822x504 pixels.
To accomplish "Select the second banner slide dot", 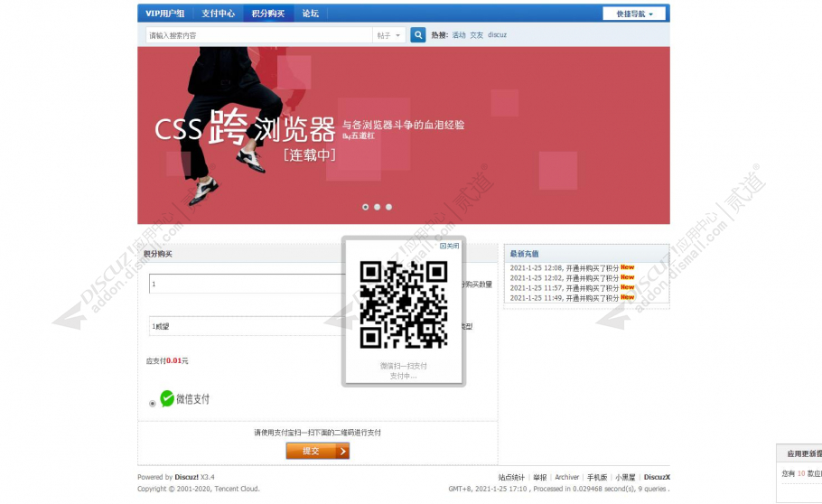I will pyautogui.click(x=377, y=207).
